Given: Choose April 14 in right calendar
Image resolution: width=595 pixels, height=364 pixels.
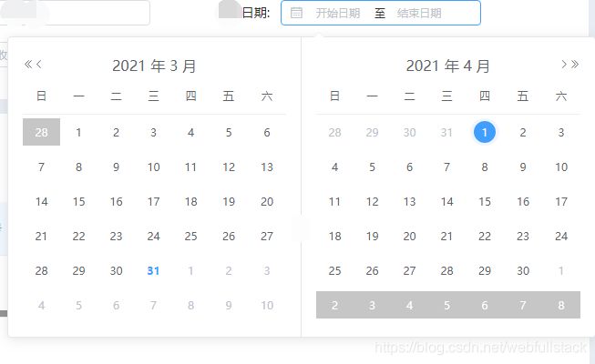Looking at the screenshot, I should 446,201.
